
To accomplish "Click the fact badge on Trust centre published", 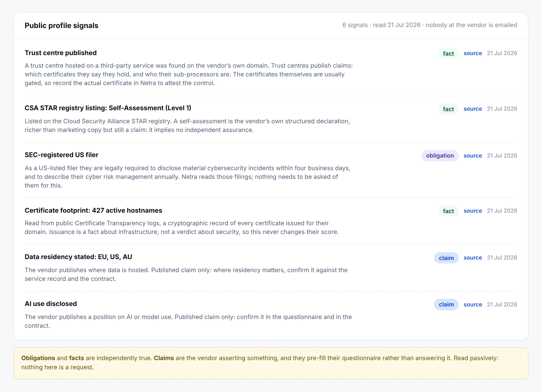I will [x=448, y=53].
